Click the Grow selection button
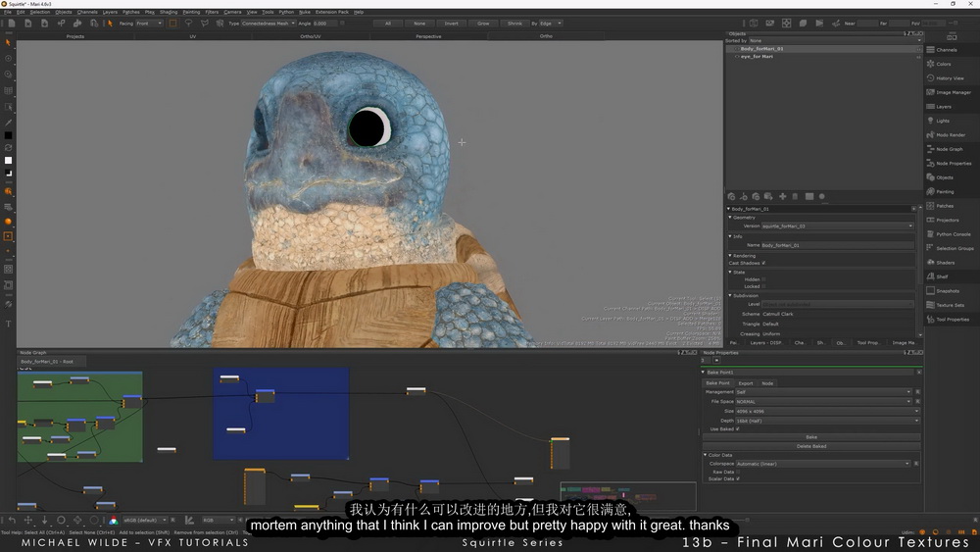Screen dimensions: 980x552 point(483,24)
